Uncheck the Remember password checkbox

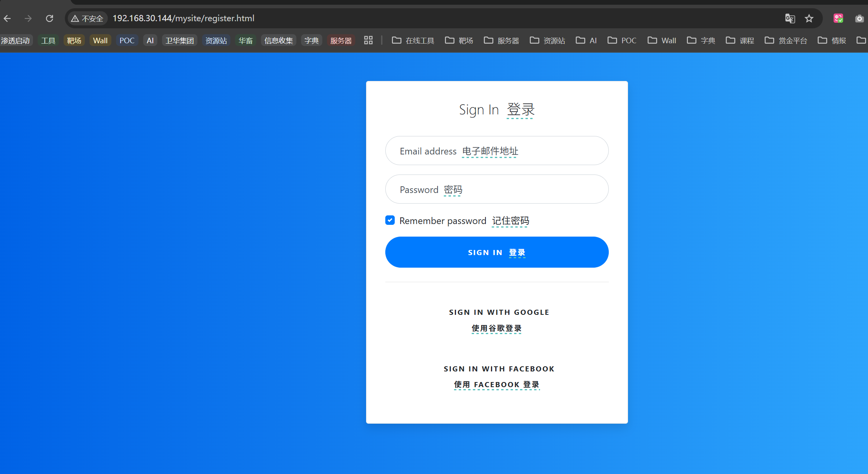pyautogui.click(x=390, y=220)
